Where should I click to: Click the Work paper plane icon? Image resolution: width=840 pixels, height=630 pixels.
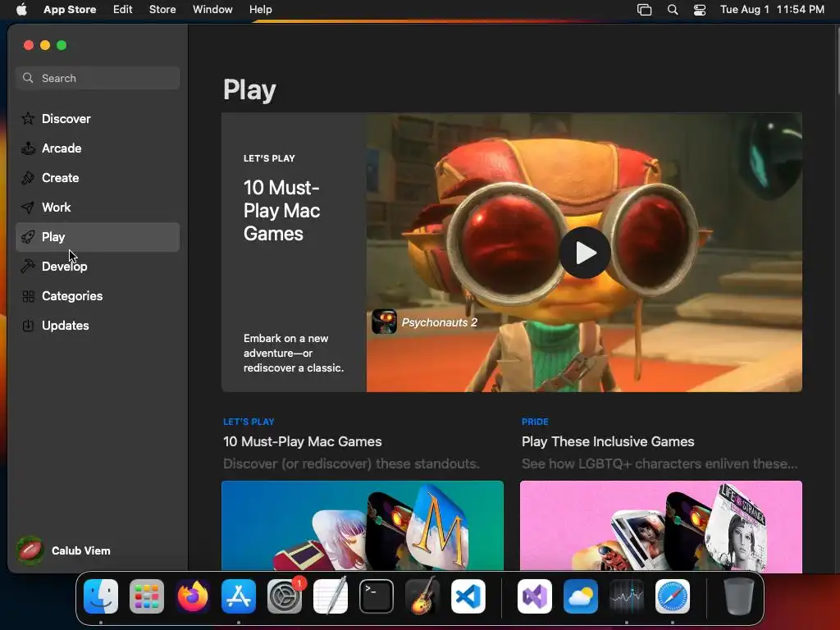(x=28, y=208)
